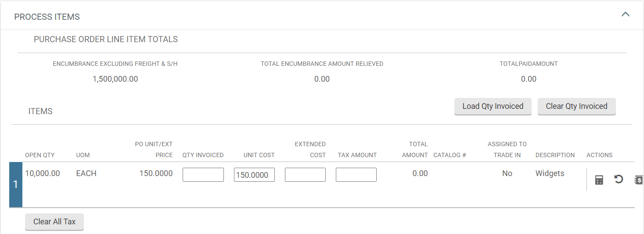Click the 1,500,000.00 encumbrance value

115,79
